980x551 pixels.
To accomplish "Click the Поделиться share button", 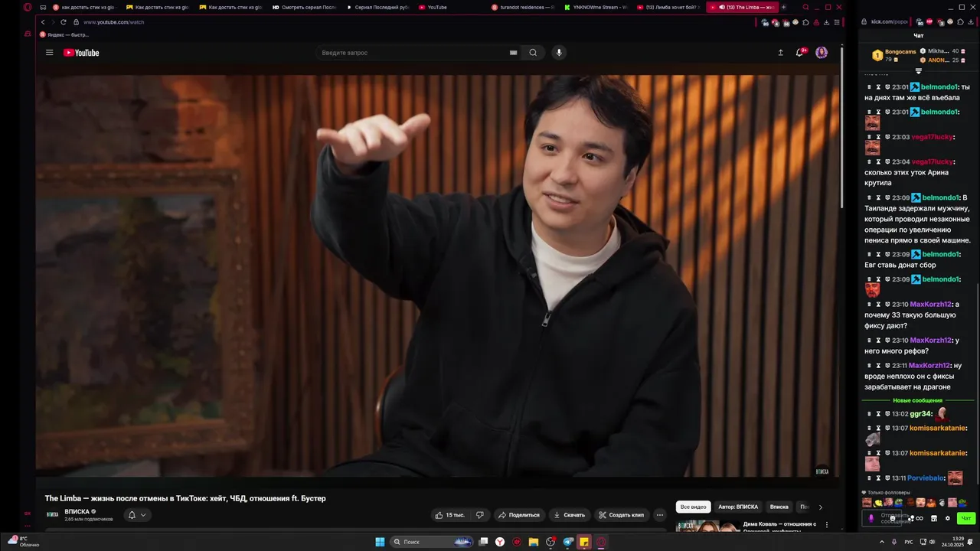I will [519, 515].
